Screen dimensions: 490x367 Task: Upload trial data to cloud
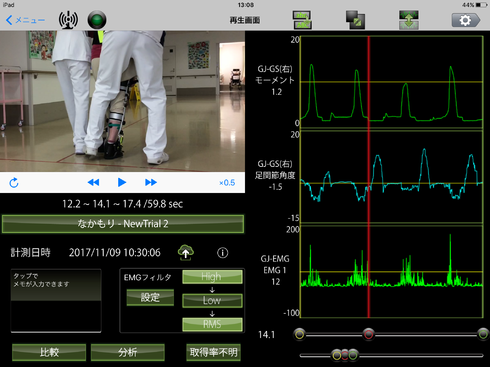click(x=186, y=252)
